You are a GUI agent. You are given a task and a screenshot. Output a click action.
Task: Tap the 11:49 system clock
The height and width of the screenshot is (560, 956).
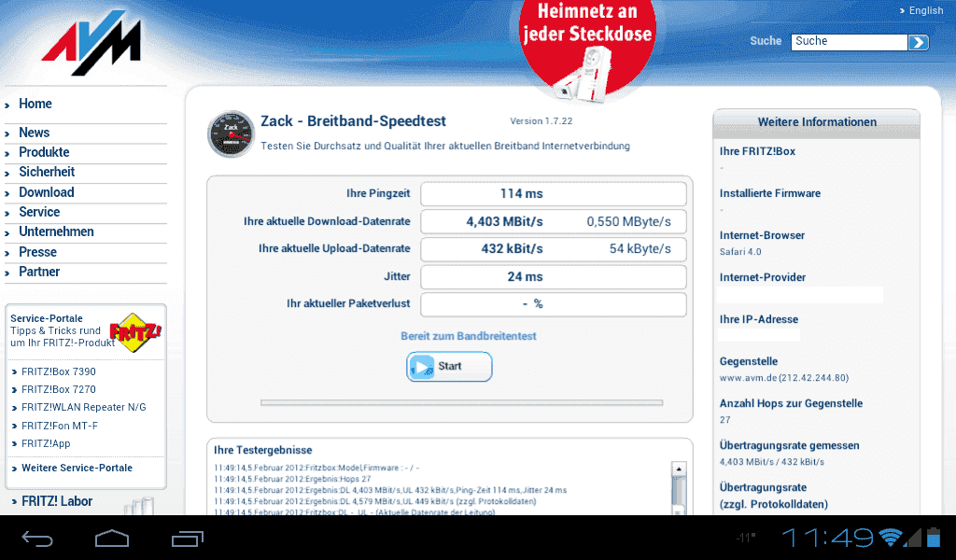point(828,538)
